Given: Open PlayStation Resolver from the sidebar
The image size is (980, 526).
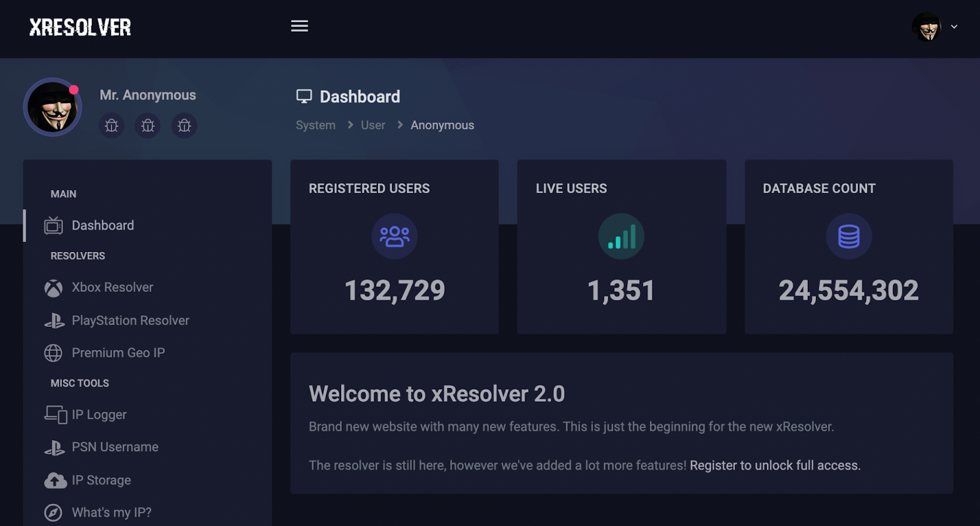Looking at the screenshot, I should 130,321.
